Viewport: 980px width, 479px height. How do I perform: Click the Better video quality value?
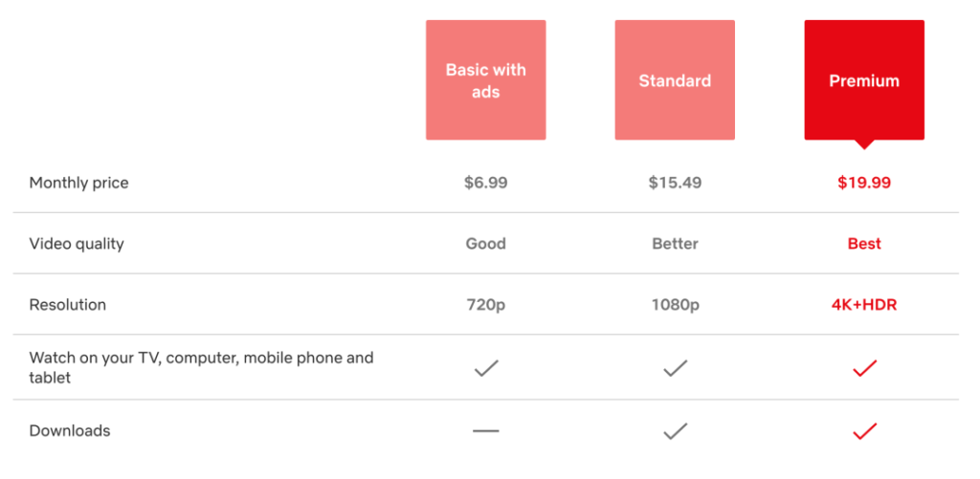click(675, 244)
